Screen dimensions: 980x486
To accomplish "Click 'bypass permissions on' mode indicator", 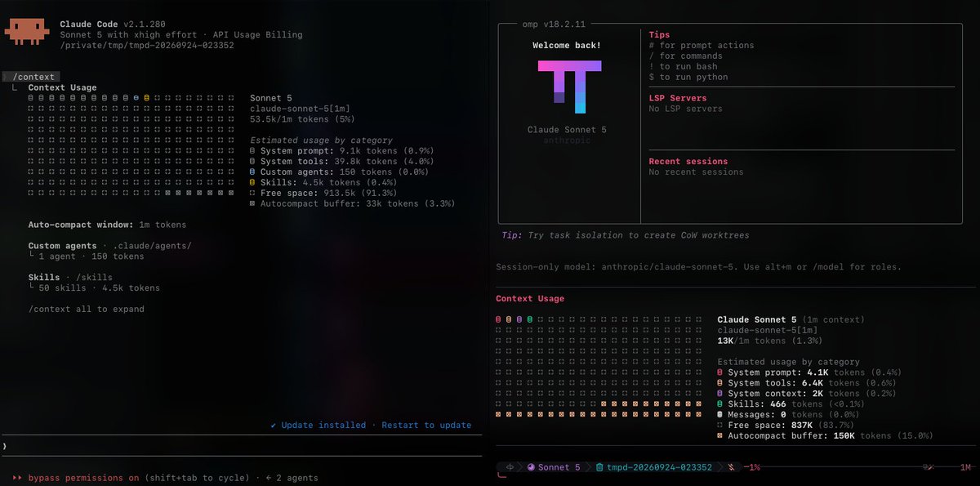I will pos(83,478).
